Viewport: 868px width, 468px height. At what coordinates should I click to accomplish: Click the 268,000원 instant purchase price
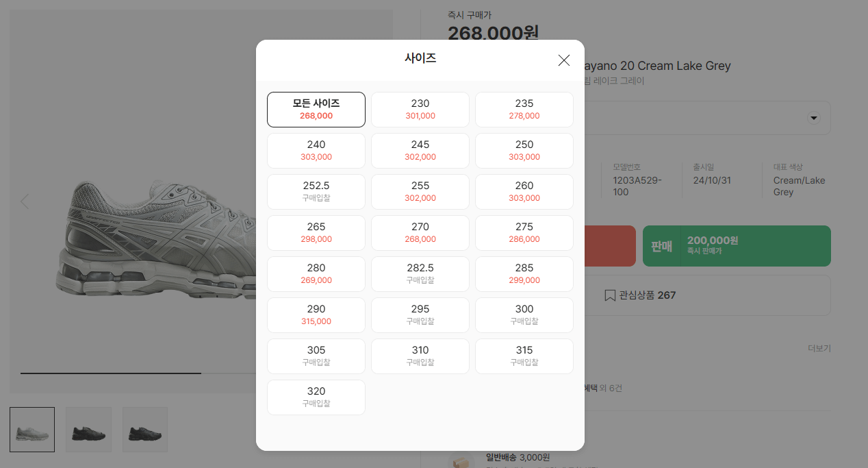tap(494, 33)
